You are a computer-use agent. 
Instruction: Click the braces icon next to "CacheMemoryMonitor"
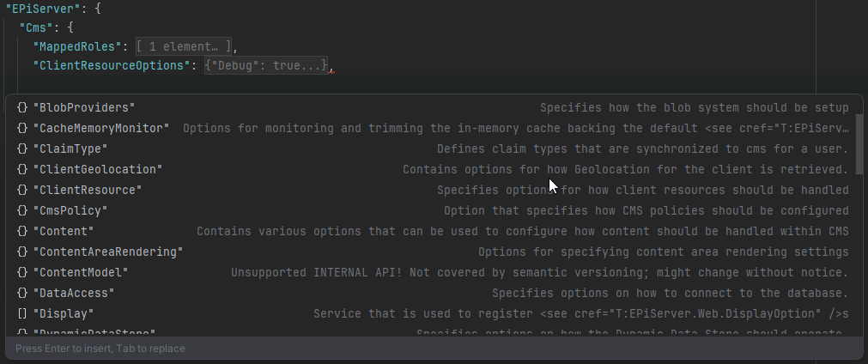pos(22,128)
